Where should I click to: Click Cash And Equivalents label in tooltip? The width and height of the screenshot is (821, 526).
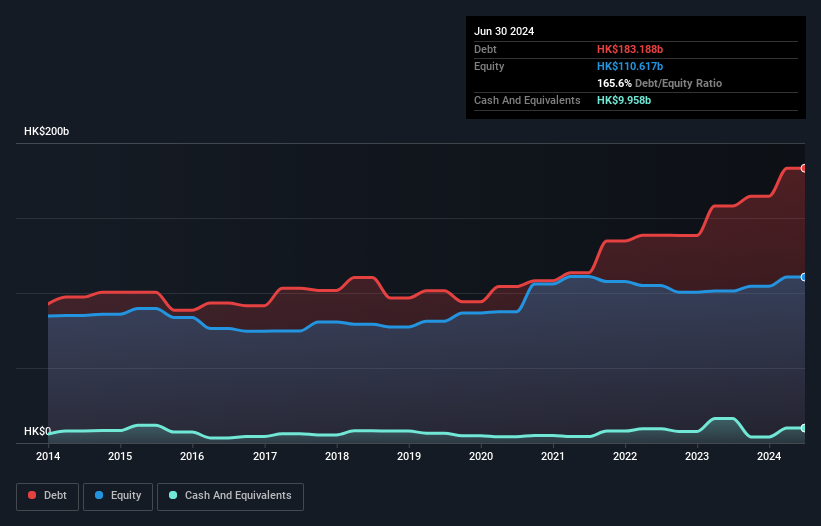pyautogui.click(x=527, y=100)
